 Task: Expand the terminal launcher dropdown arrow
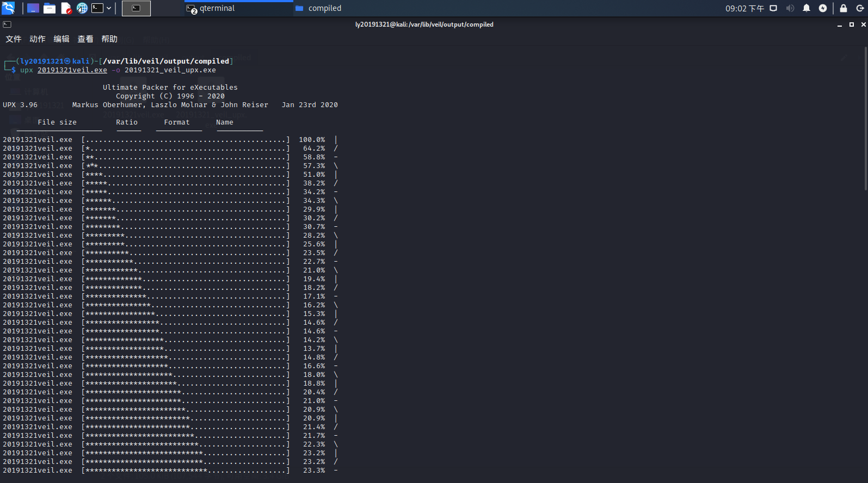tap(109, 8)
